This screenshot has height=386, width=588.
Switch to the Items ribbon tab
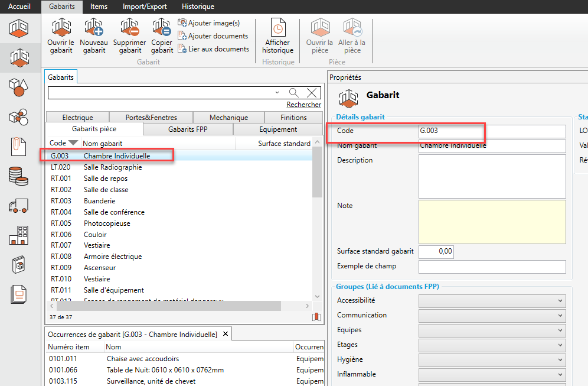99,7
